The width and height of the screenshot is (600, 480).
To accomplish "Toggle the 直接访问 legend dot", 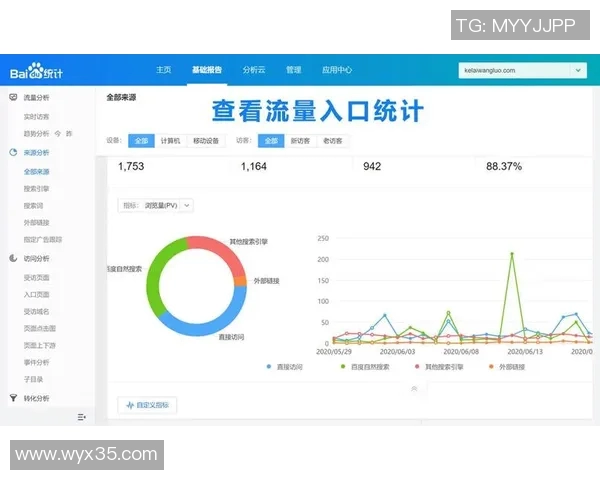I will point(269,367).
